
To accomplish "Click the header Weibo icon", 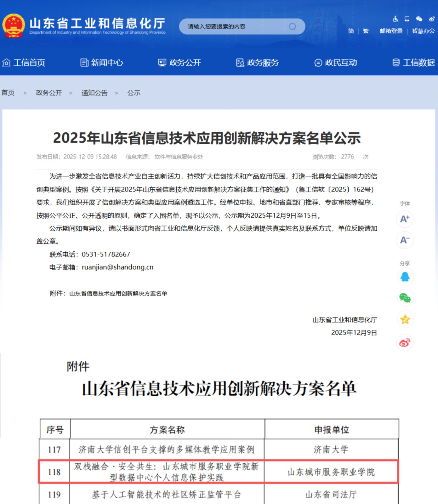I will click(432, 19).
